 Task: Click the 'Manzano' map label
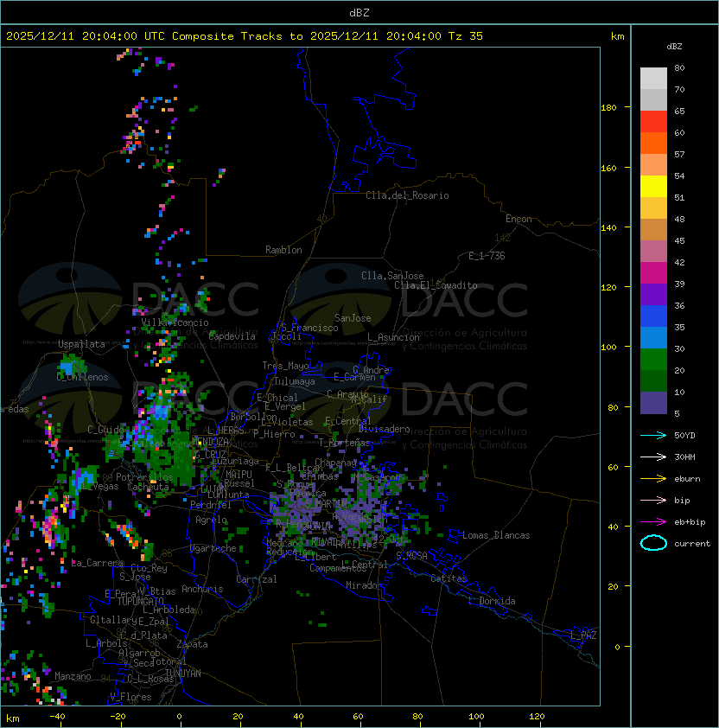(x=73, y=676)
